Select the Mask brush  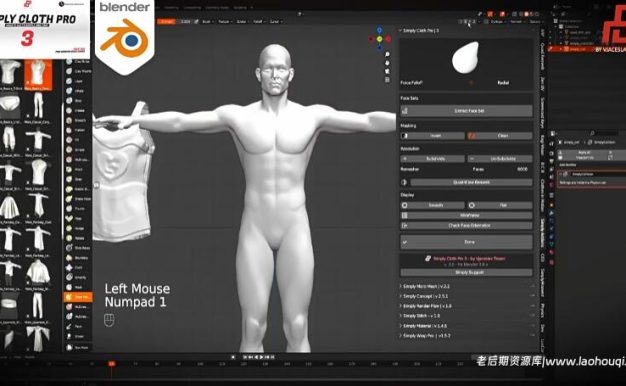pos(78,287)
